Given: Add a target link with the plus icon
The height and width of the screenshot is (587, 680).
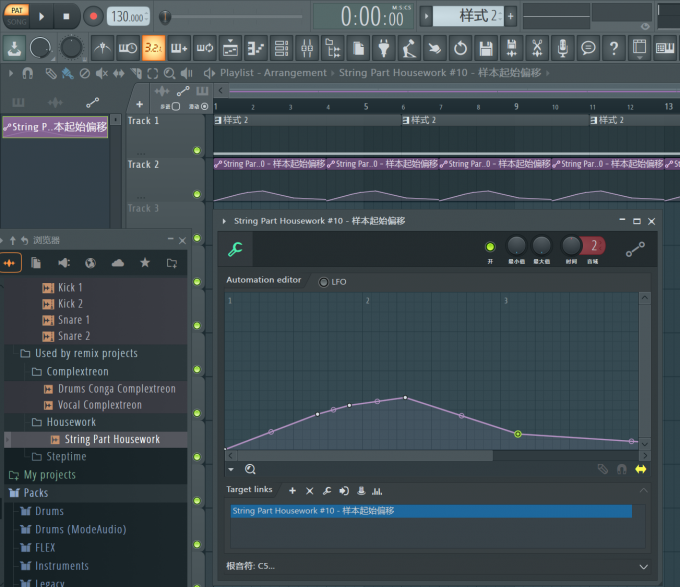Looking at the screenshot, I should pos(292,491).
